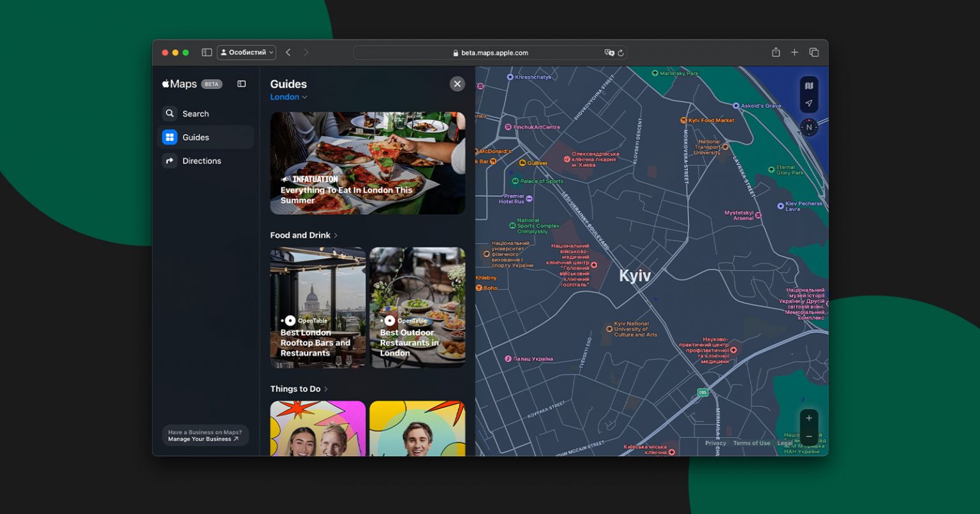Click the Palace of Sports marker
Screen dimensions: 980x514
pyautogui.click(x=515, y=181)
